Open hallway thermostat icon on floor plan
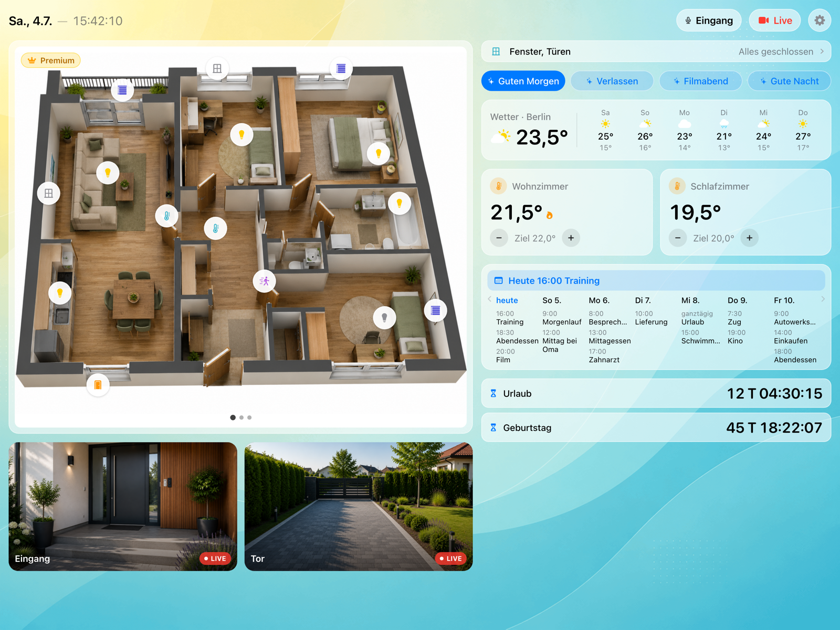 [x=215, y=228]
